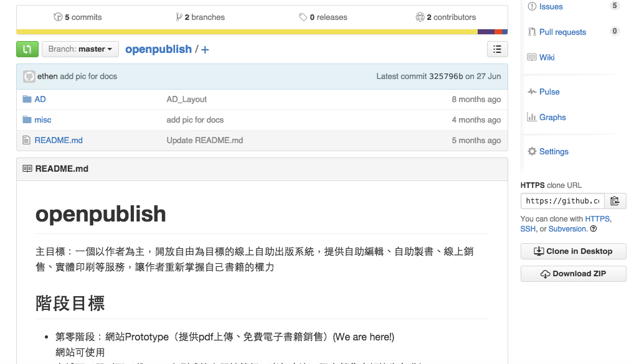
Task: Open the 'add pic for docs' latest commit message
Action: point(88,77)
